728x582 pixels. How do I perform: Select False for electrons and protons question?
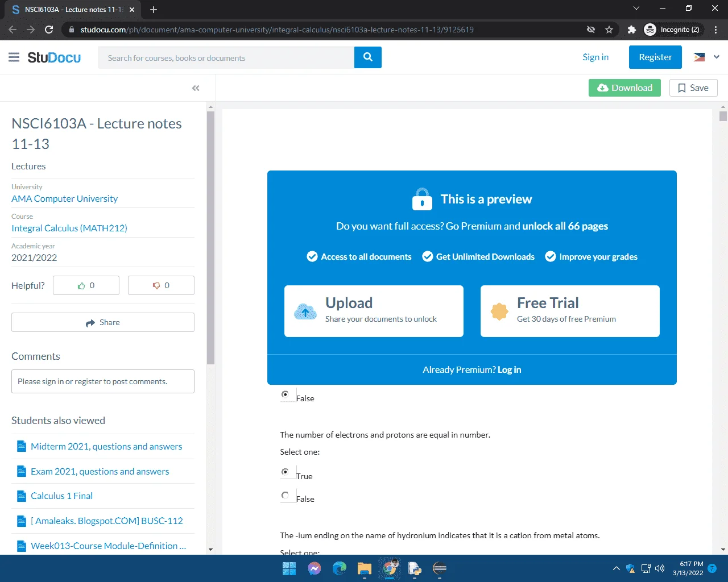(x=286, y=495)
